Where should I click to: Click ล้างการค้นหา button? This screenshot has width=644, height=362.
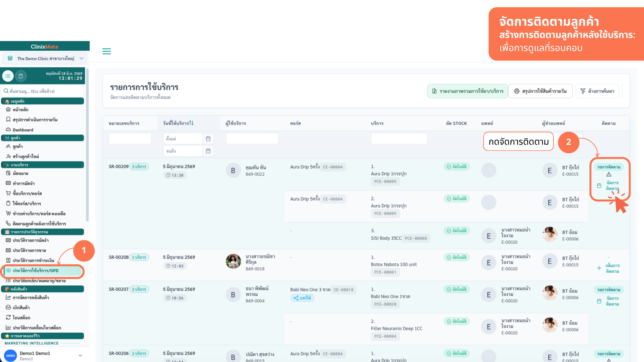[x=597, y=91]
